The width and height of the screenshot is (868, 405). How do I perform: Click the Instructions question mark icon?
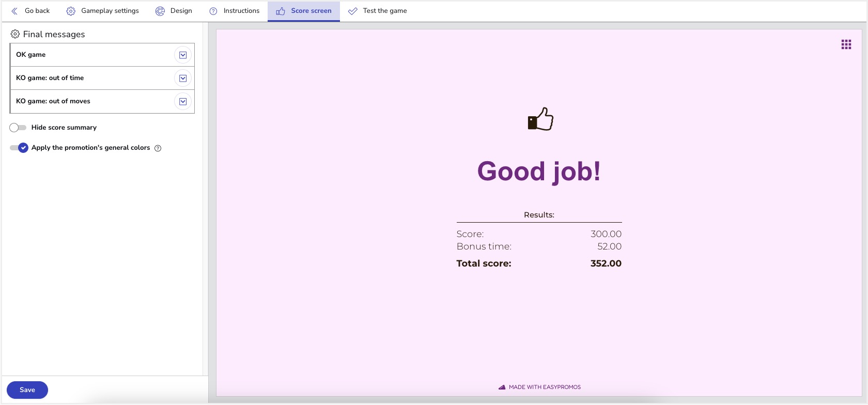[x=213, y=11]
